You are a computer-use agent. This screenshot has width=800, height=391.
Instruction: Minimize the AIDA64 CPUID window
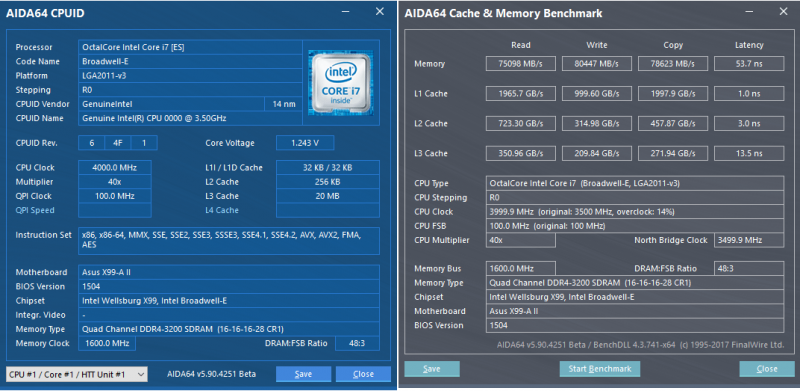344,12
